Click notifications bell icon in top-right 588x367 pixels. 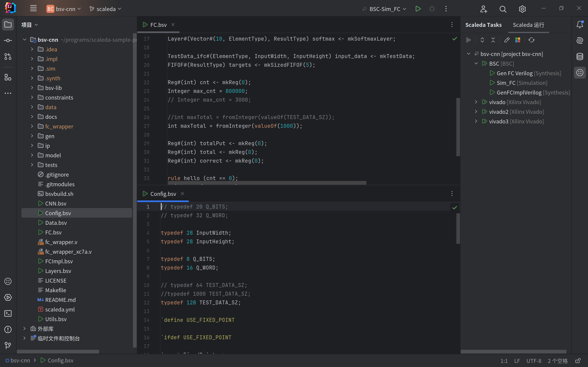pyautogui.click(x=580, y=25)
